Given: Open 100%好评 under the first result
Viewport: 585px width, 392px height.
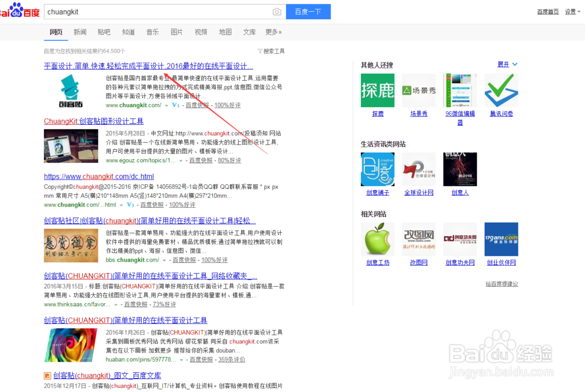Looking at the screenshot, I should pos(228,105).
